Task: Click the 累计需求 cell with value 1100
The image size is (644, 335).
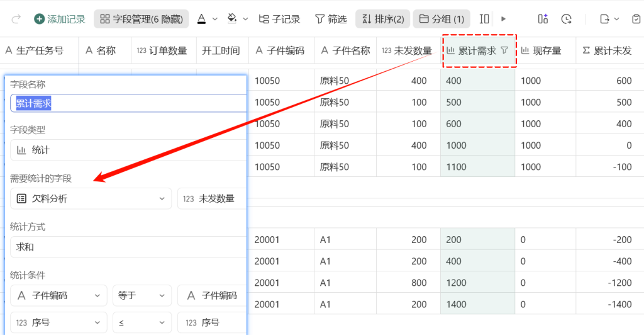Action: (478, 166)
